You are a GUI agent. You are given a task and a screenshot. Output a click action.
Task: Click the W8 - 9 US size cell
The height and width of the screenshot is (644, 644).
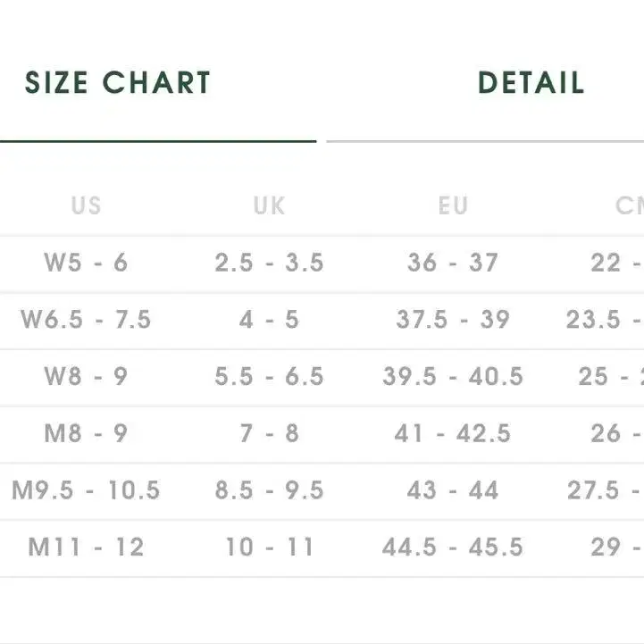pos(86,376)
